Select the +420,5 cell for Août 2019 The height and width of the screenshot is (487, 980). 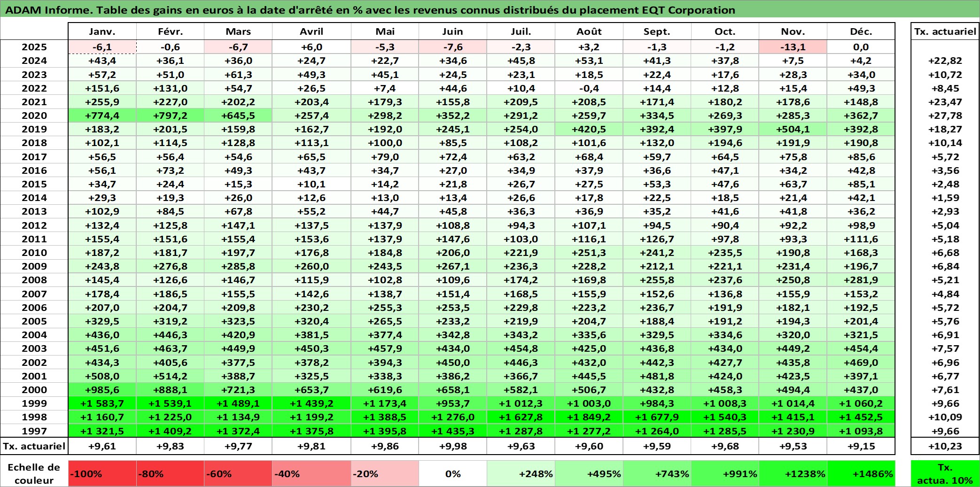(x=589, y=129)
